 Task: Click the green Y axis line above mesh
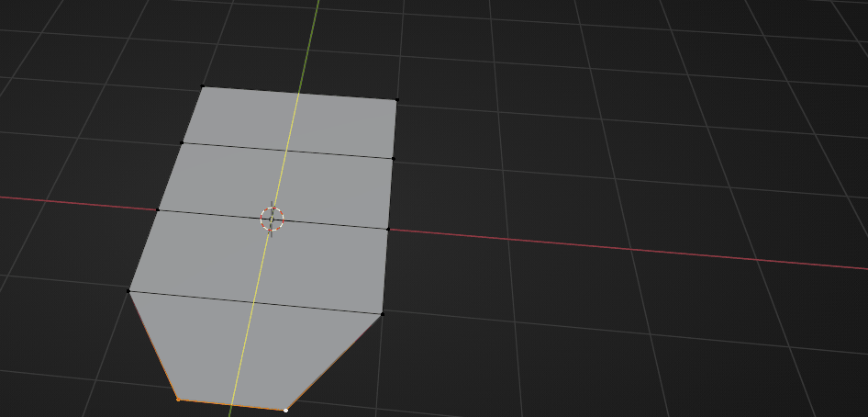pos(311,37)
